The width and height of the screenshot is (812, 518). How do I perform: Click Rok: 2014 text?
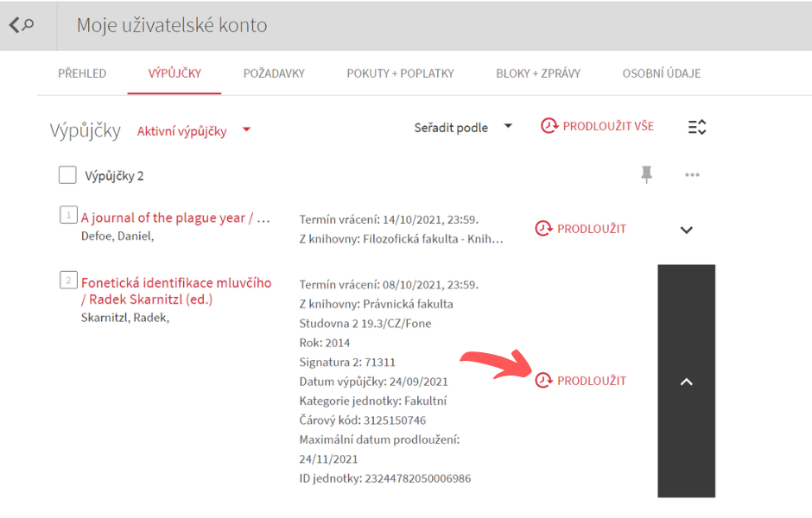[324, 343]
